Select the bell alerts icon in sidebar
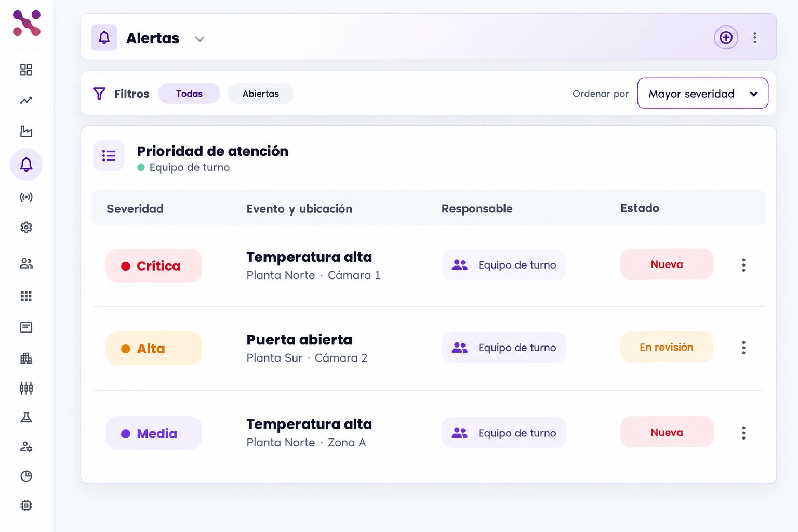The height and width of the screenshot is (532, 798). [26, 165]
